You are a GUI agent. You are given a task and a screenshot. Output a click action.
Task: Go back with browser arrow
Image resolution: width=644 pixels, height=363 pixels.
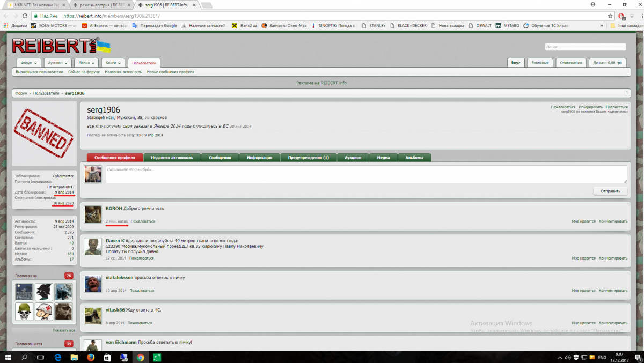click(x=6, y=16)
